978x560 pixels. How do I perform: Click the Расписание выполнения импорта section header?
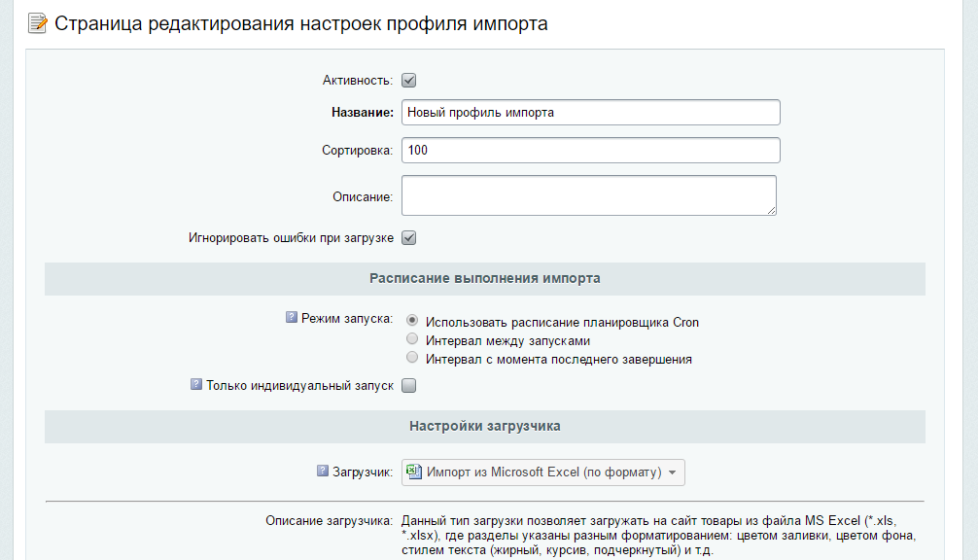point(484,279)
